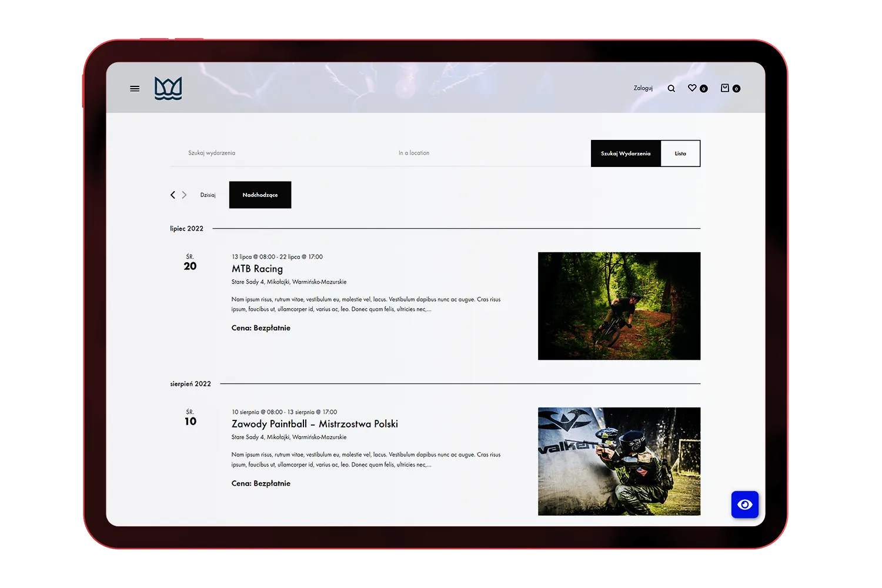The image size is (882, 588).
Task: Click the Dzisiaj button
Action: 208,195
